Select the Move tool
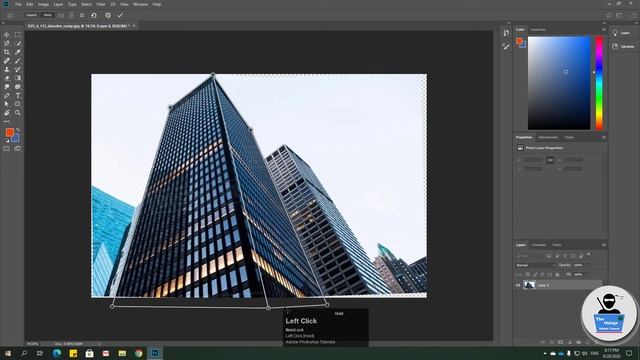640x360 pixels. (7, 35)
